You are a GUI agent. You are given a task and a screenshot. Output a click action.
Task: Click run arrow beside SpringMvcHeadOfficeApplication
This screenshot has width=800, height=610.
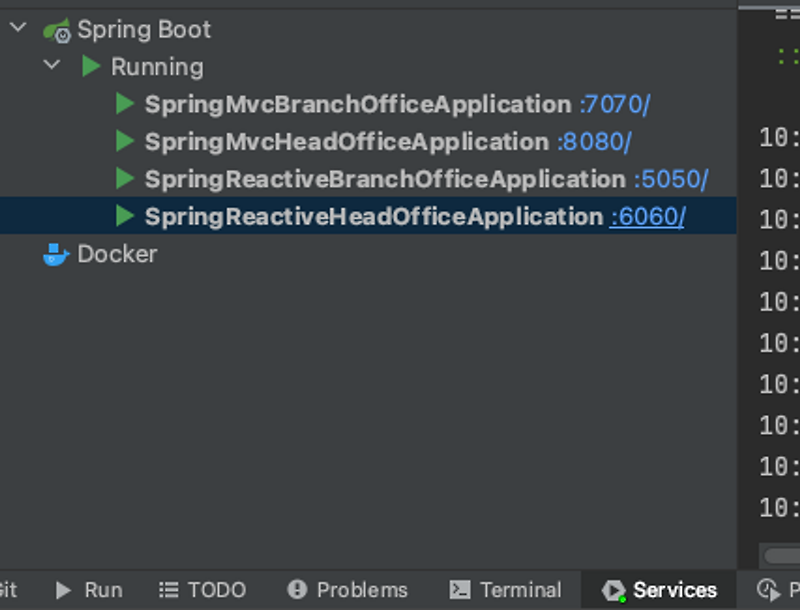[x=122, y=141]
